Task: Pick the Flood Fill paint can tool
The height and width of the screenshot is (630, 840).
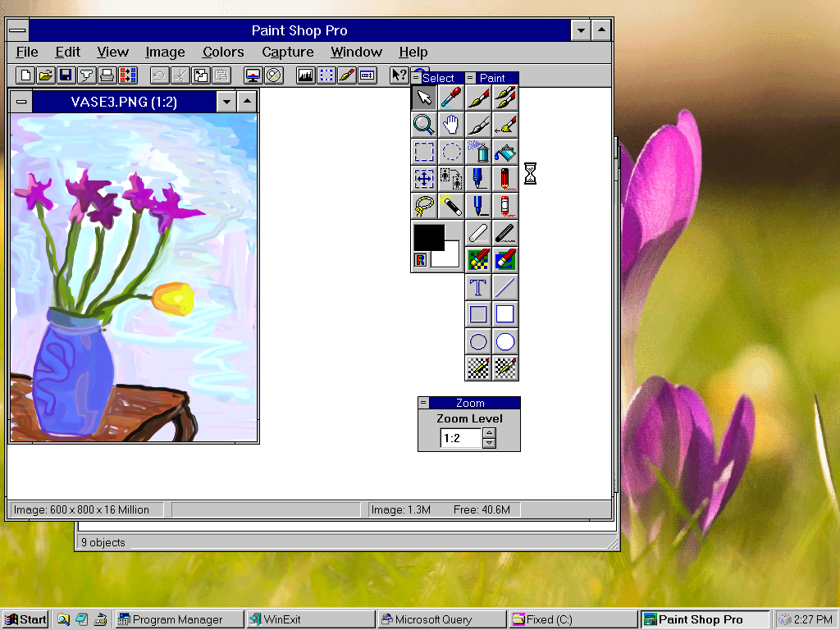Action: pos(505,151)
